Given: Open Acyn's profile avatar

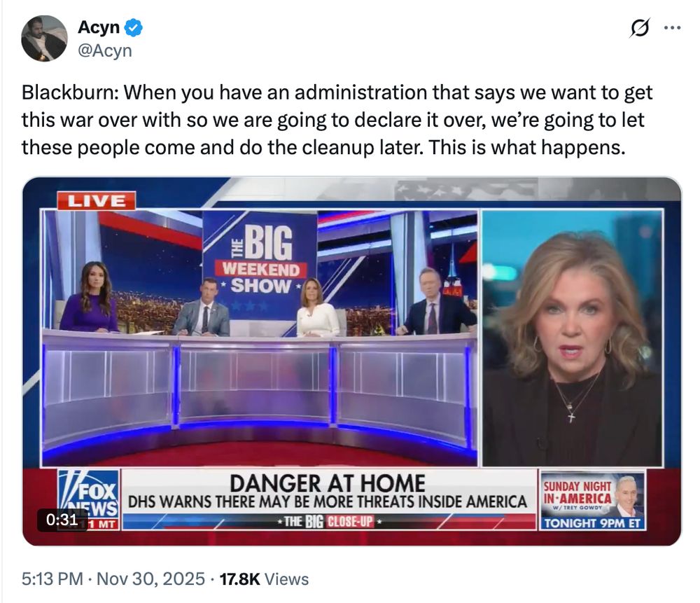Looking at the screenshot, I should pos(44,39).
